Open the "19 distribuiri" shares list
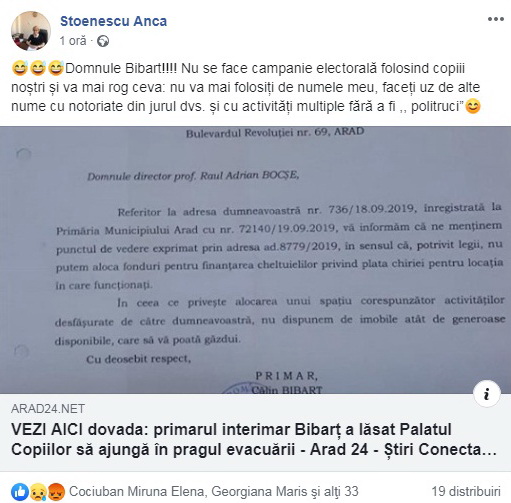The height and width of the screenshot is (503, 511). (466, 491)
